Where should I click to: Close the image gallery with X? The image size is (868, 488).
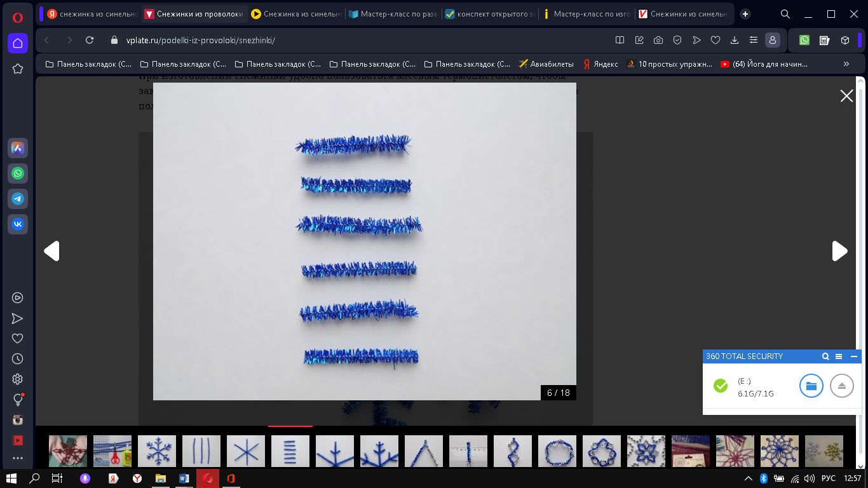(846, 96)
